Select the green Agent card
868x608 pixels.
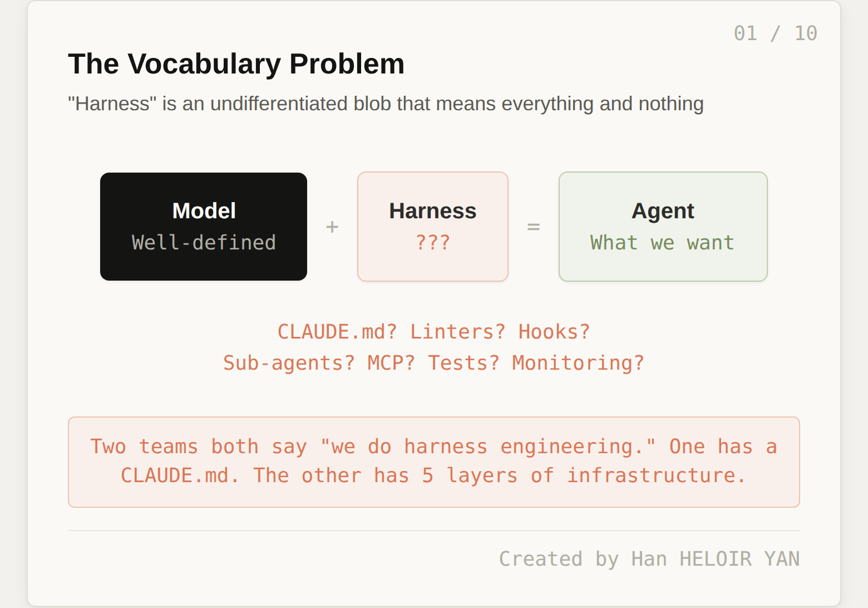tap(663, 227)
